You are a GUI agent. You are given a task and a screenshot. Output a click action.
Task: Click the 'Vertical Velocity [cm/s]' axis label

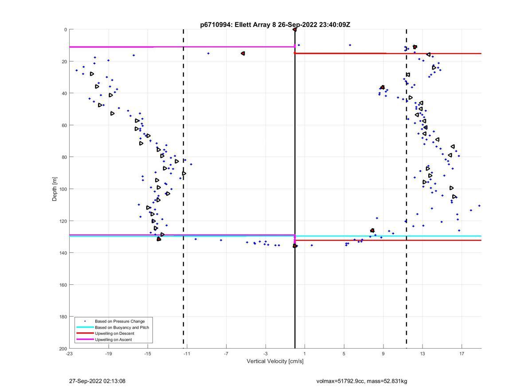point(275,361)
